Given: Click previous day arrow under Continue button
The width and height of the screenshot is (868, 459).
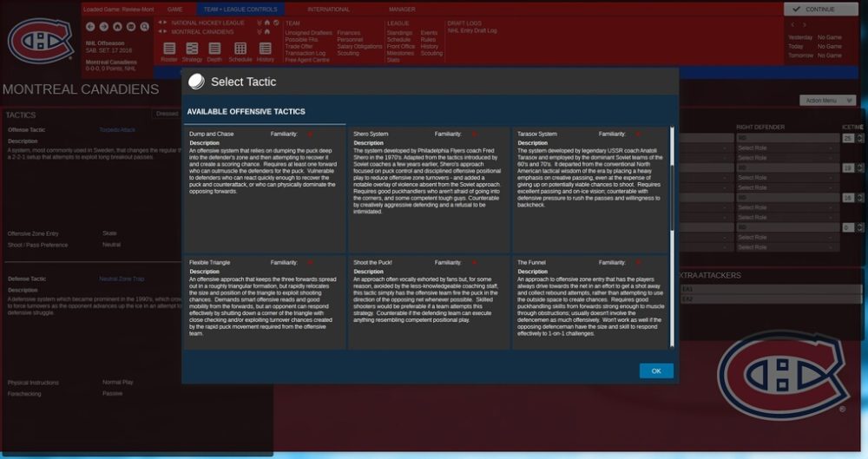Looking at the screenshot, I should click(792, 25).
